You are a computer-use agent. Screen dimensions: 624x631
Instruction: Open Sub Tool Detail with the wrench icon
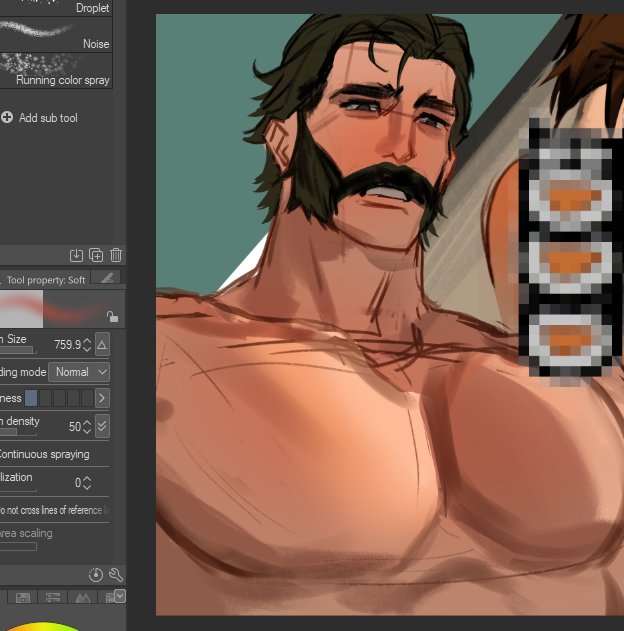[x=116, y=575]
